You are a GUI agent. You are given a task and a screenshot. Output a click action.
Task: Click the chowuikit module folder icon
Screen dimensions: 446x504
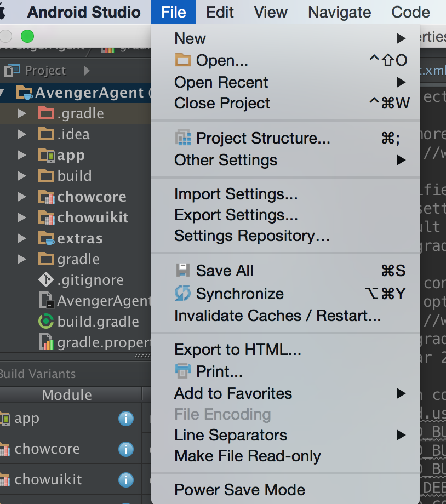click(46, 217)
